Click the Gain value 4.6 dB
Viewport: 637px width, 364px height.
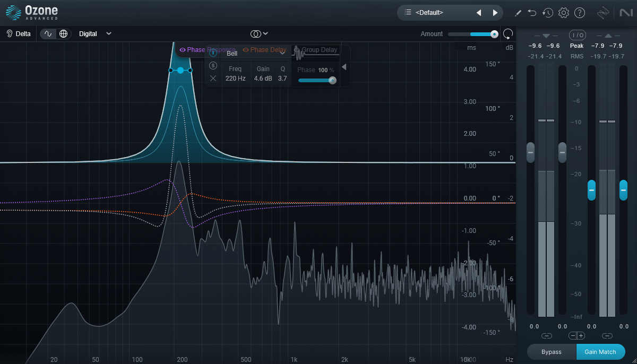[x=263, y=79]
